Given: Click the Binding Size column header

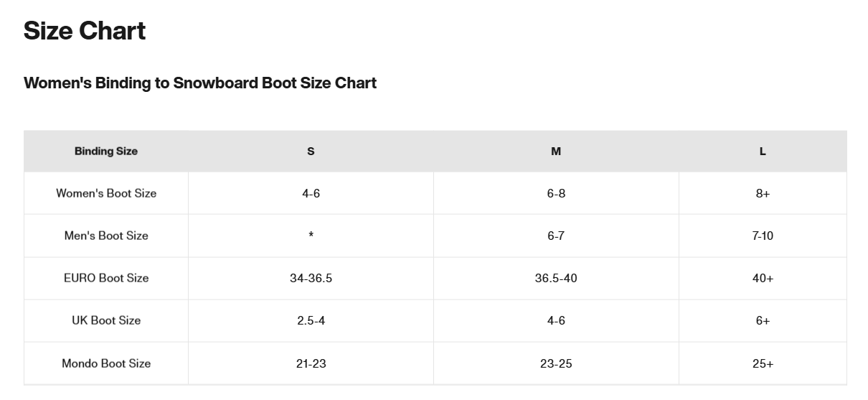Looking at the screenshot, I should (x=106, y=151).
